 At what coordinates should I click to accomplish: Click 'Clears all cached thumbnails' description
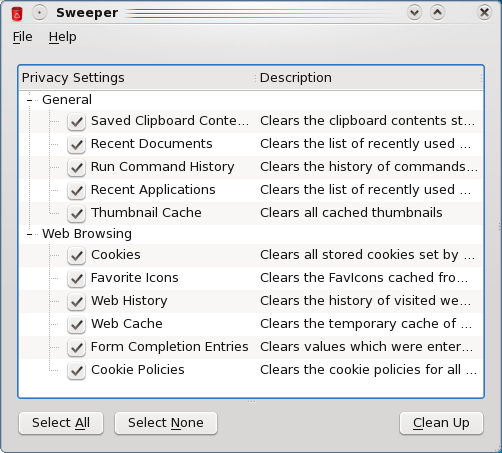coord(351,213)
